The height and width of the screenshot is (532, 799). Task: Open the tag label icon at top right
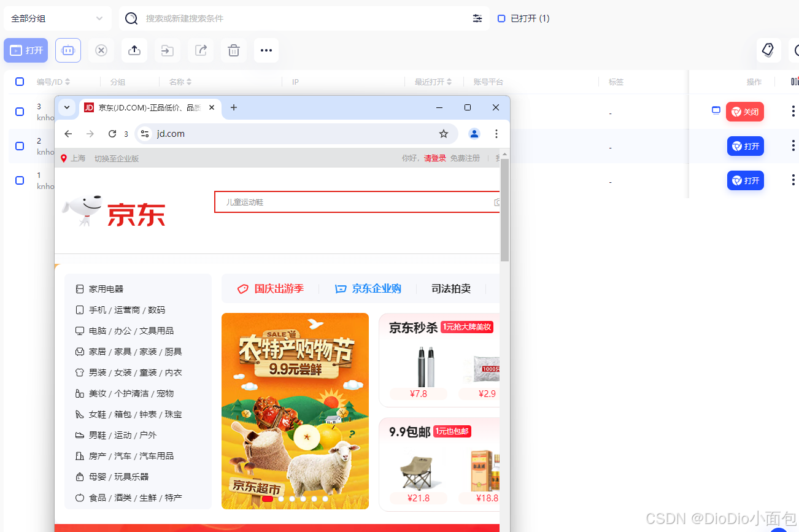[x=768, y=50]
